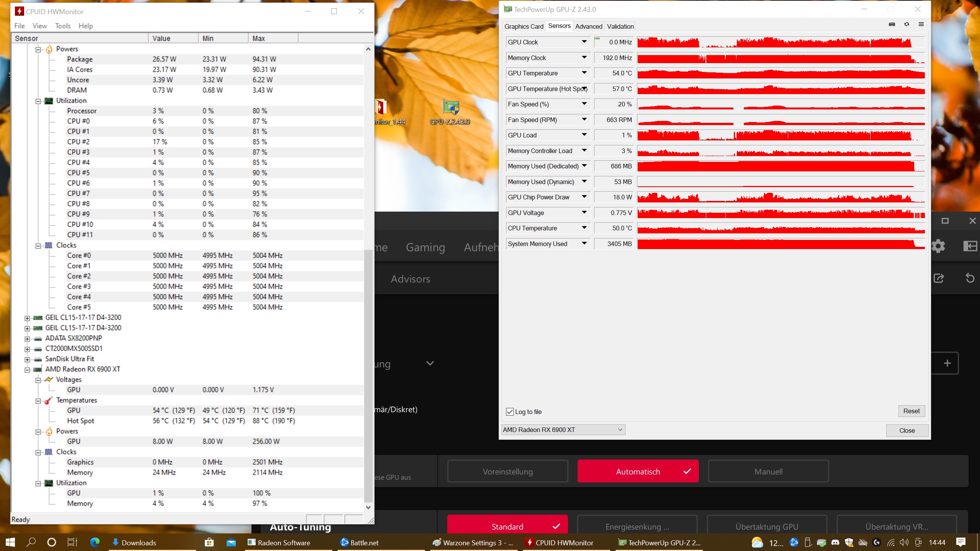Click the Radeon export profile icon
The height and width of the screenshot is (551, 980).
point(938,278)
